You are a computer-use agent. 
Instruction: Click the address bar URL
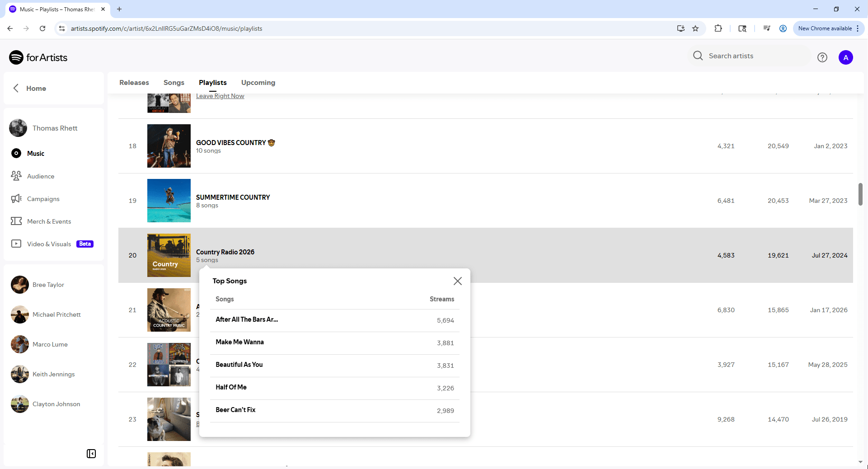[167, 28]
